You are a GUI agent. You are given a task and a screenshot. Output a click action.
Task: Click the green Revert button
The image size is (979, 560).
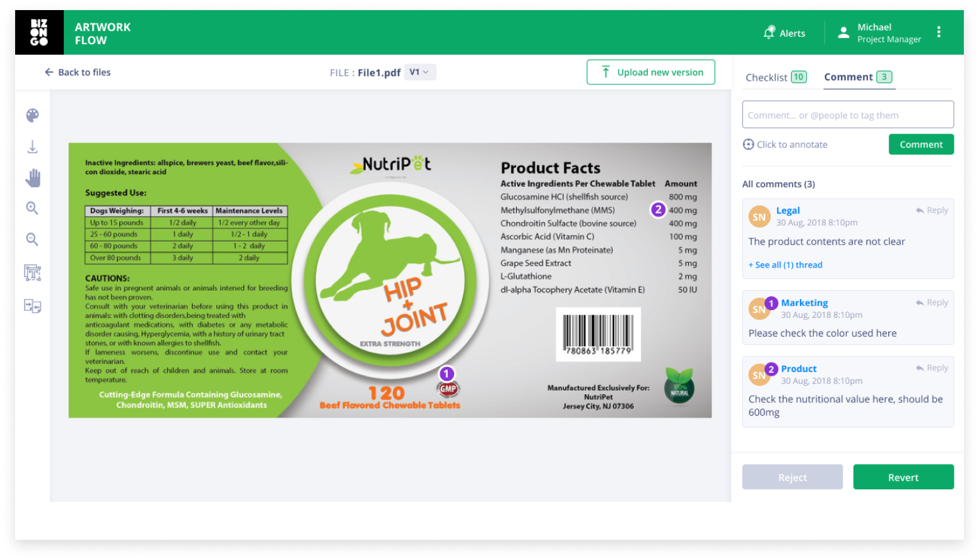(x=903, y=477)
